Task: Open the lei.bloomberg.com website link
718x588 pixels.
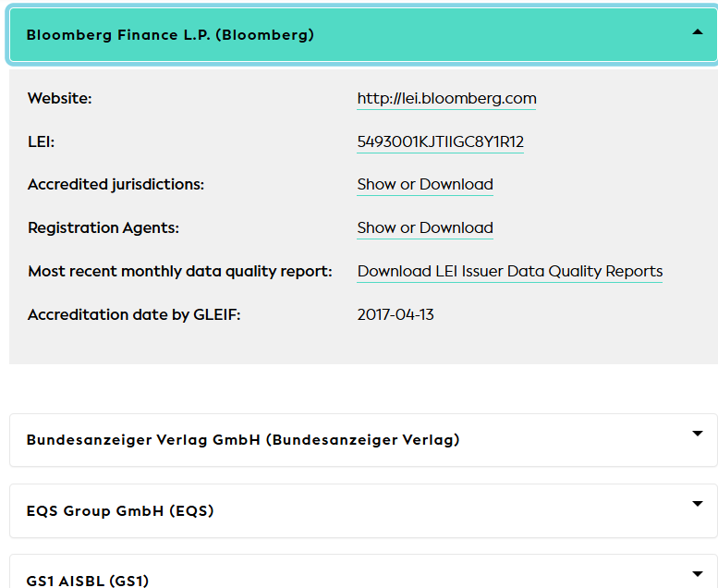Action: [446, 99]
